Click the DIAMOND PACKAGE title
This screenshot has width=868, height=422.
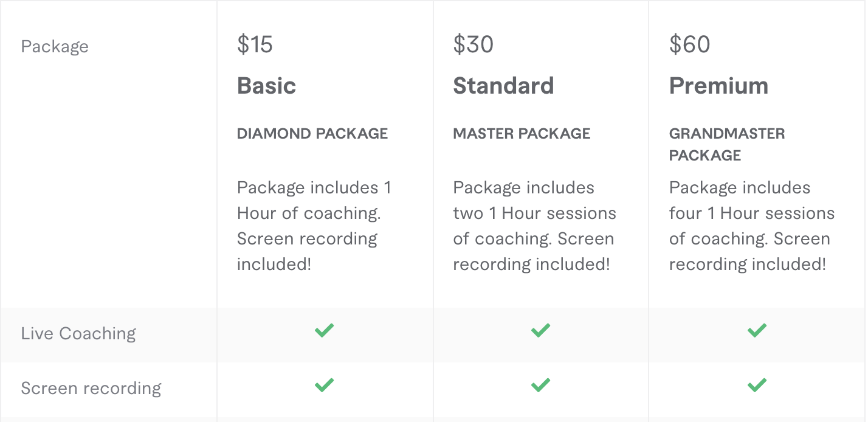[312, 134]
